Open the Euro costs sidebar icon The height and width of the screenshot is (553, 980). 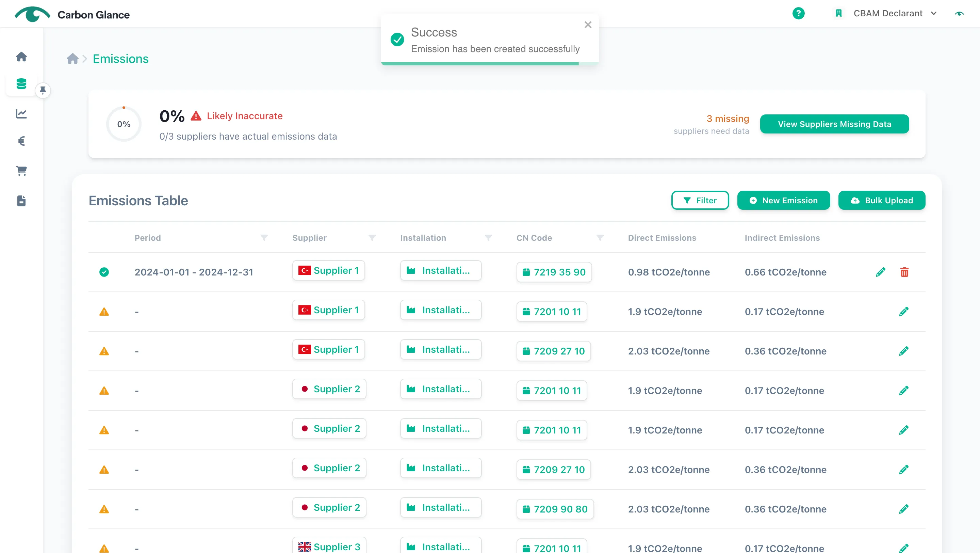tap(21, 141)
